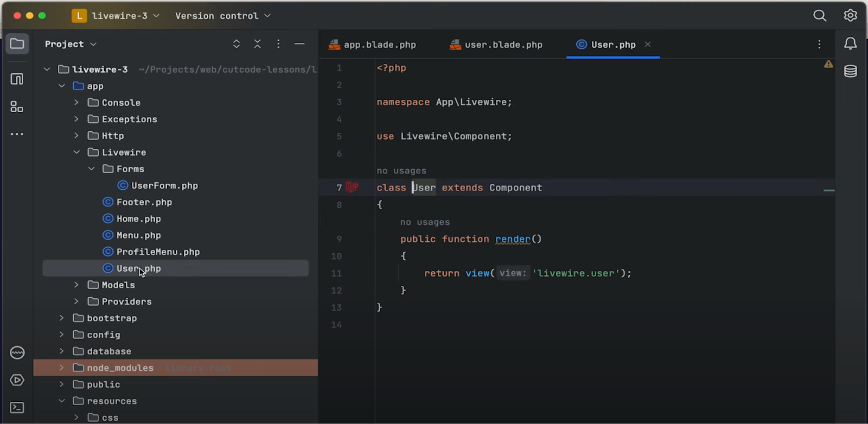
Task: Collapse the livewire-3 root folder
Action: 47,69
